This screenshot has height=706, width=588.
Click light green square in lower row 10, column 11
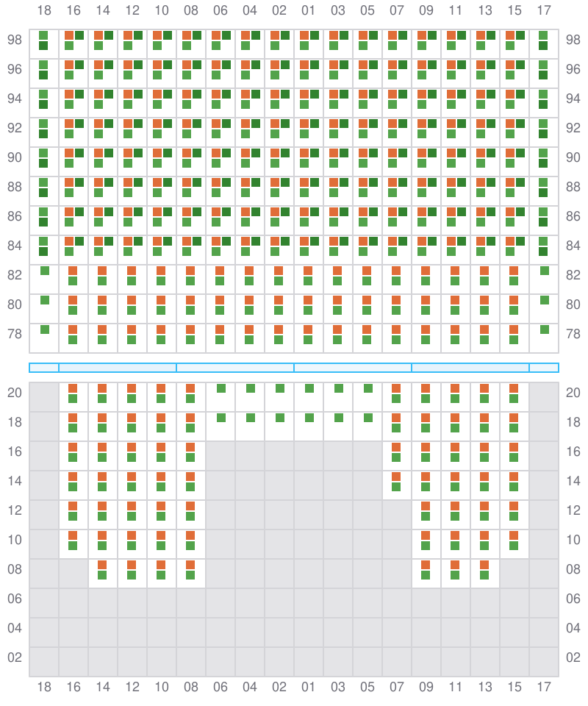coord(455,546)
